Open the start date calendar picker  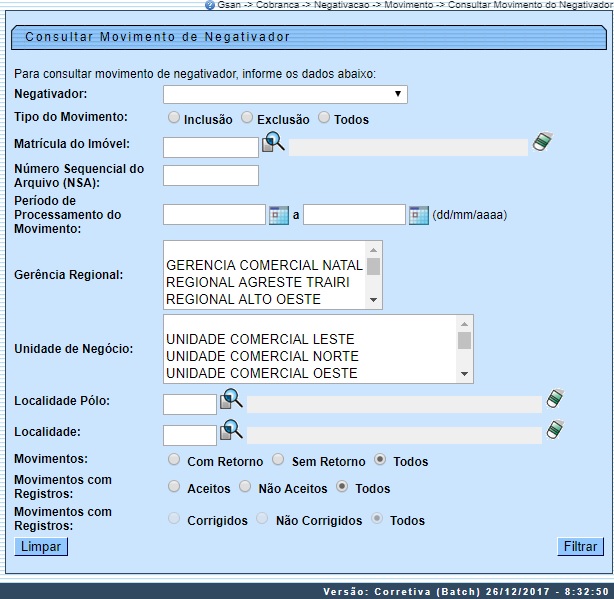click(x=279, y=215)
